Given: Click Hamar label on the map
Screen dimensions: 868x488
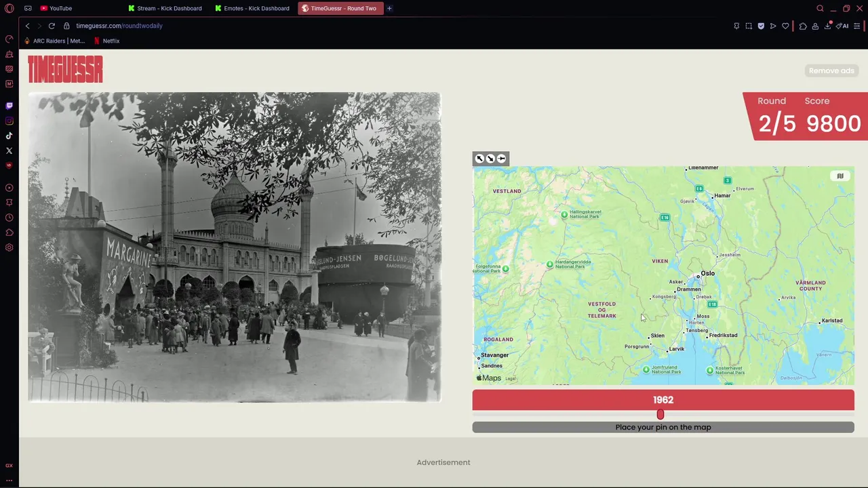Looking at the screenshot, I should pos(722,196).
